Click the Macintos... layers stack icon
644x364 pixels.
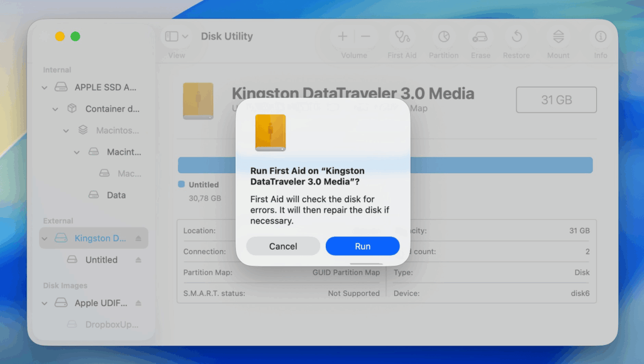[82, 130]
